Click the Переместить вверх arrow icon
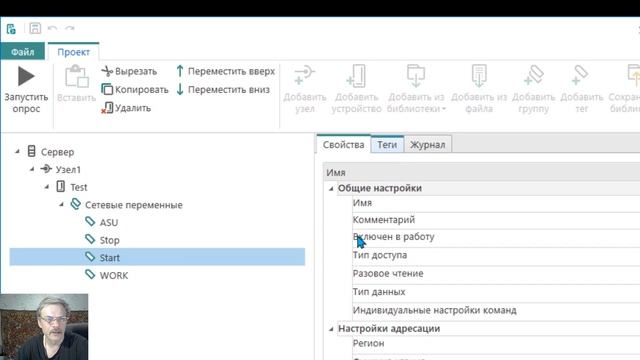 [180, 71]
